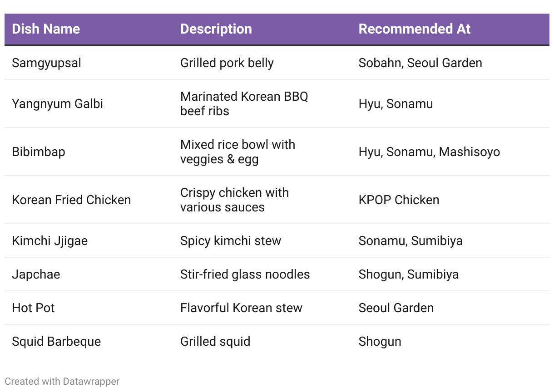Click the Description column header
The image size is (554, 392).
click(216, 29)
